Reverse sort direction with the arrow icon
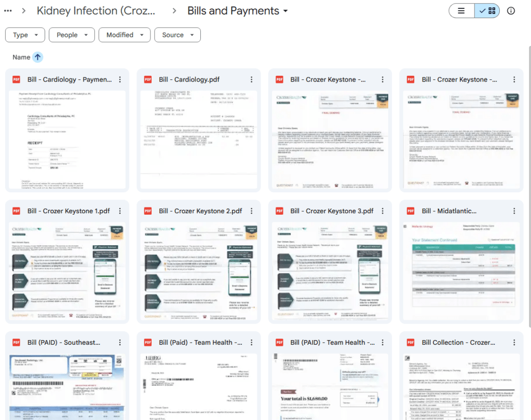The height and width of the screenshot is (420, 531). (38, 57)
